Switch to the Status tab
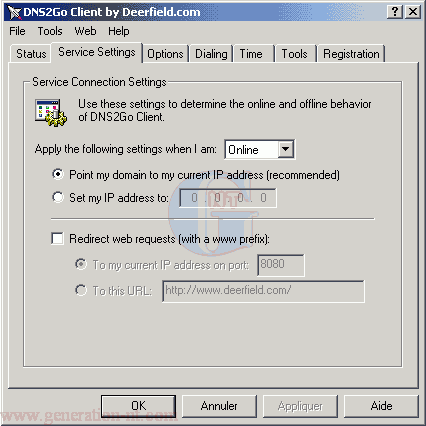 [x=31, y=54]
